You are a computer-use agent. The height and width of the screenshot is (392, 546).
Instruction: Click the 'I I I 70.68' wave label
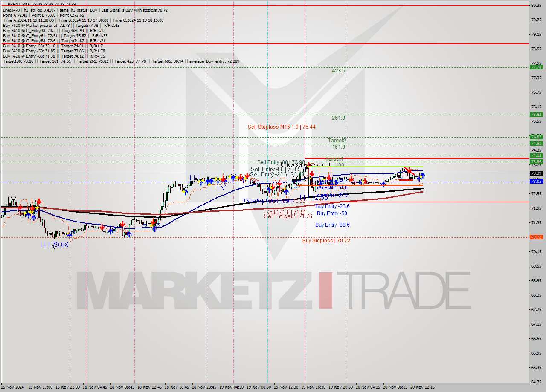point(54,245)
